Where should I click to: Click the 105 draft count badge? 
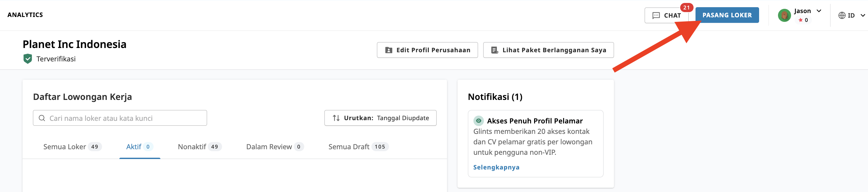coord(380,147)
